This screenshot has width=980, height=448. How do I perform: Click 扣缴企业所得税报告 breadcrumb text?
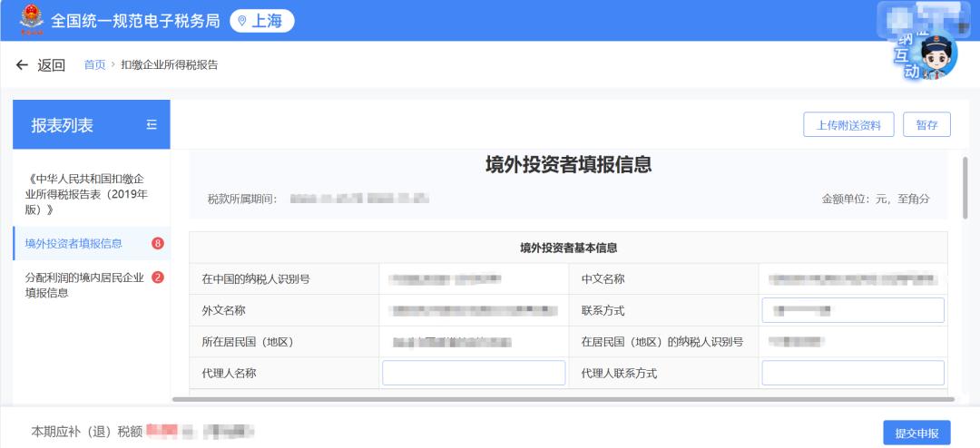click(x=169, y=64)
